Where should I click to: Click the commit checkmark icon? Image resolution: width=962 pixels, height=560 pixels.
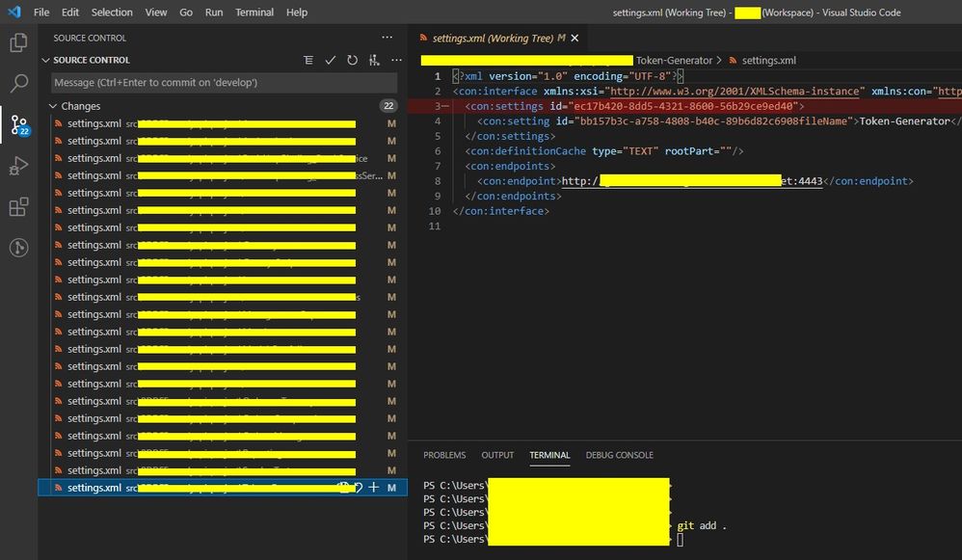(331, 60)
